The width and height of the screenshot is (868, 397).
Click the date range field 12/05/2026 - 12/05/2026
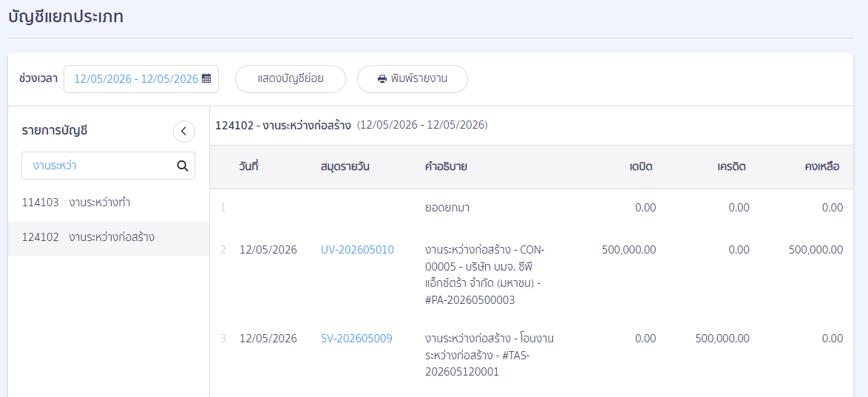coord(141,79)
